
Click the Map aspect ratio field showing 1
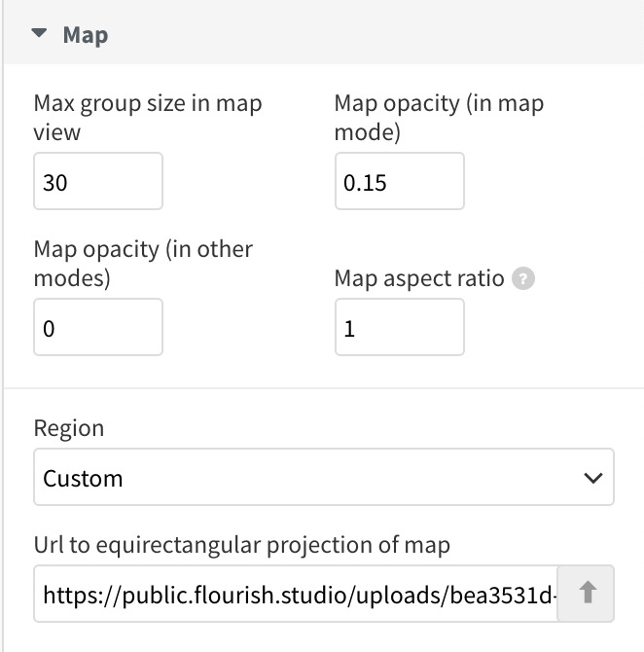pos(400,327)
